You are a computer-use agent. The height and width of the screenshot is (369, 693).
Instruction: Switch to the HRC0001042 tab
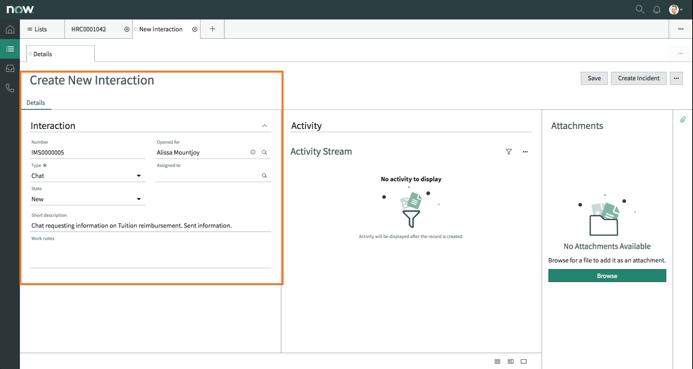pos(89,29)
